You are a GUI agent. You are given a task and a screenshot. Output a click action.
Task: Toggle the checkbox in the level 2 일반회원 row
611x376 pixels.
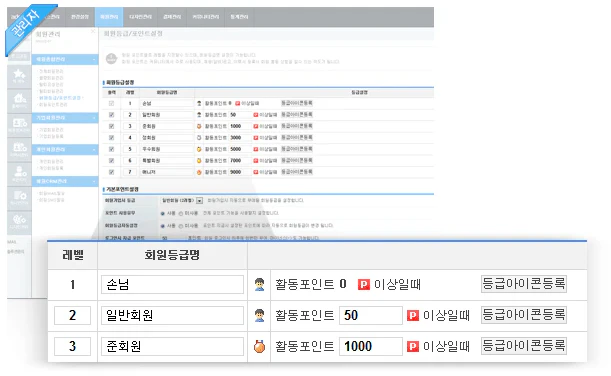[111, 115]
